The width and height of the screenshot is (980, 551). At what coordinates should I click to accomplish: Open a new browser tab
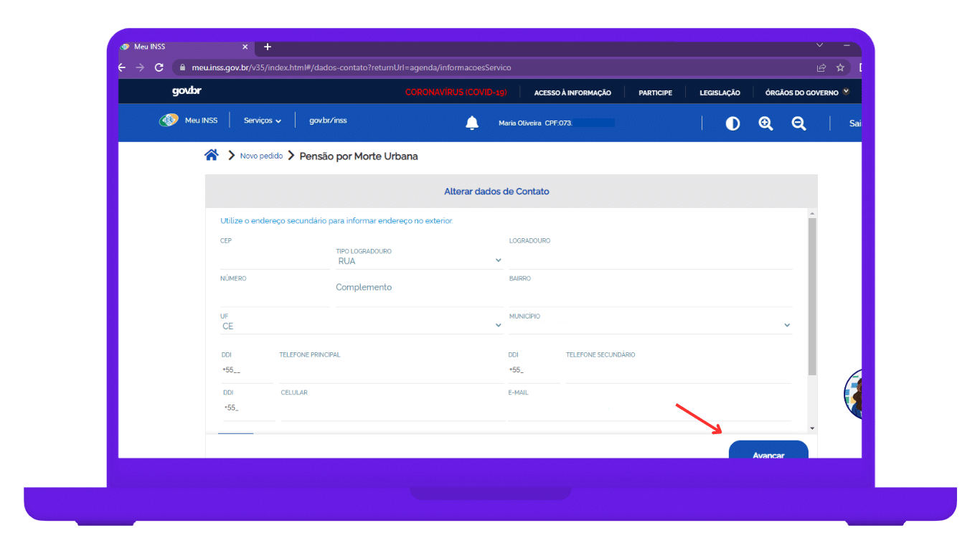268,47
